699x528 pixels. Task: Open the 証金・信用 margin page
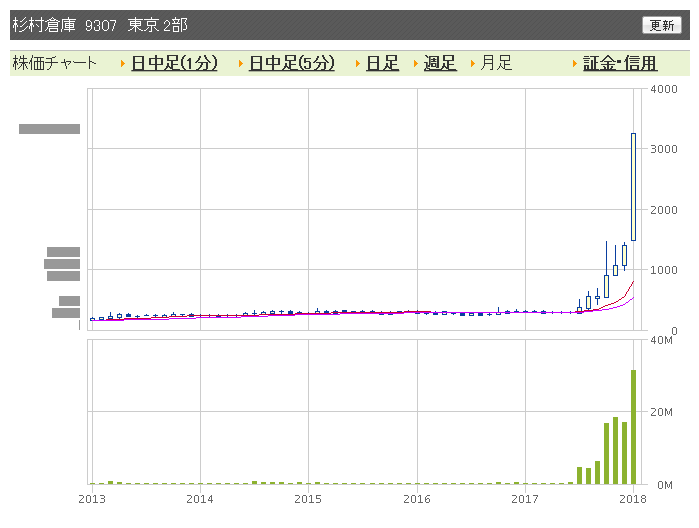(x=620, y=63)
